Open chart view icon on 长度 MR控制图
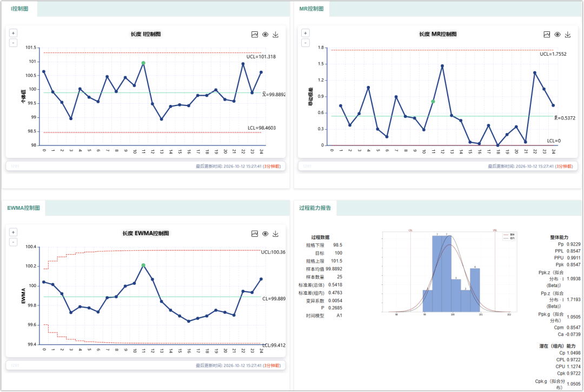 coord(547,35)
